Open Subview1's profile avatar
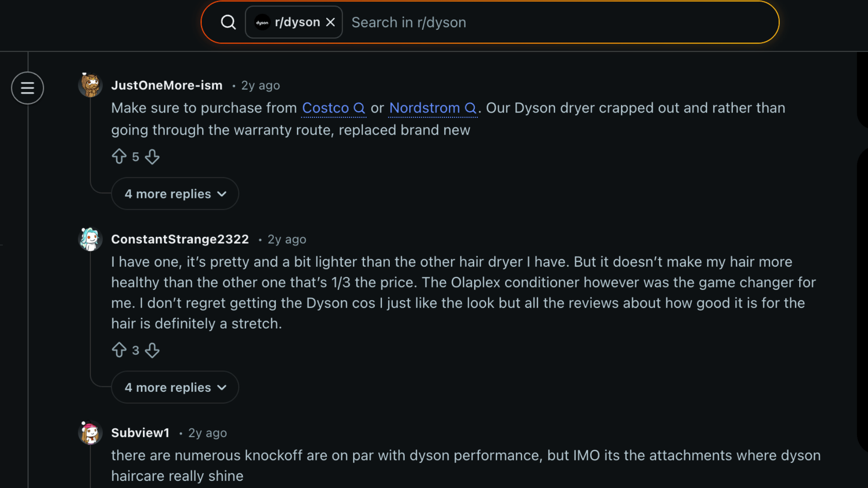The image size is (868, 488). coord(90,432)
